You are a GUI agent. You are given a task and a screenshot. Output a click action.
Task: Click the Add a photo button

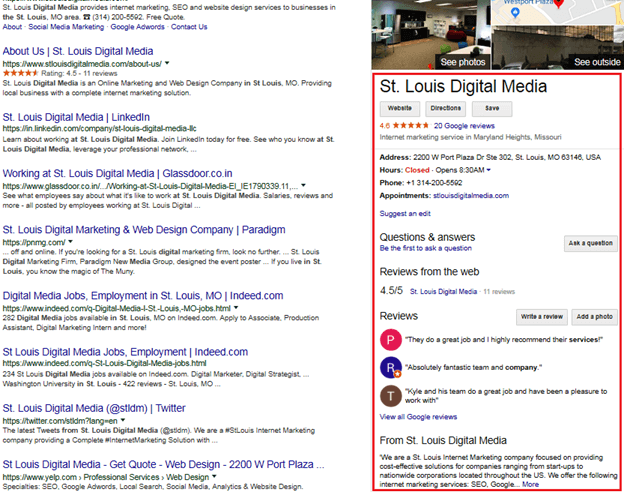click(594, 316)
